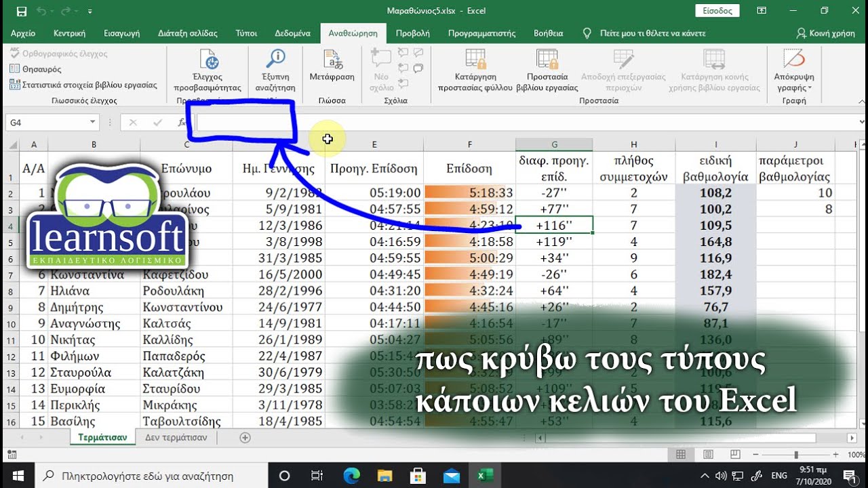Open the Αρχείο menu
This screenshot has height=488, width=868.
pyautogui.click(x=23, y=33)
